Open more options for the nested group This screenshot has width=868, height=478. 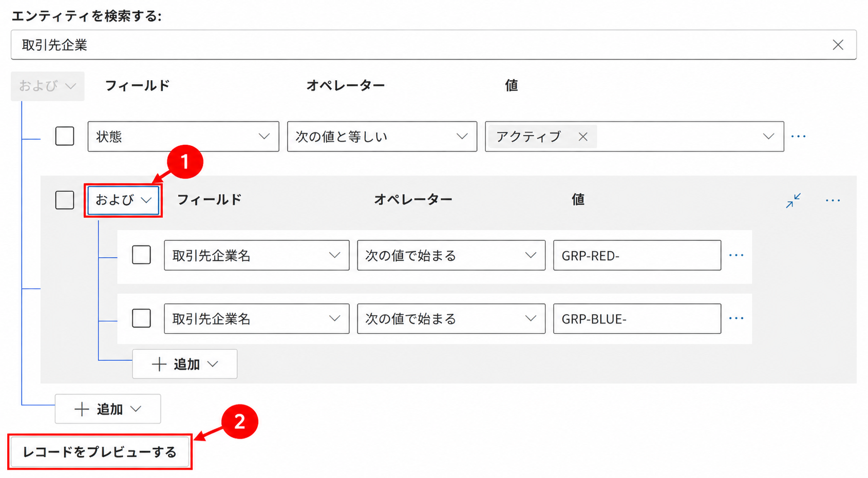833,200
